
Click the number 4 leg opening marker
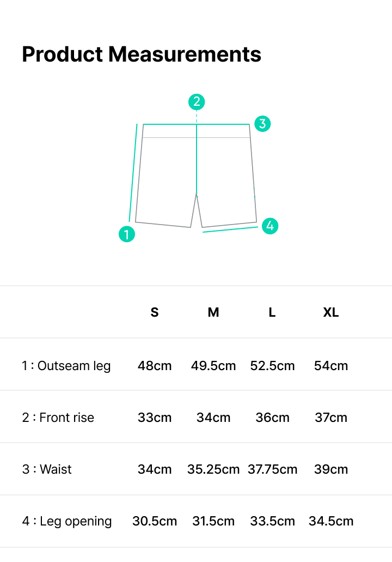[270, 226]
